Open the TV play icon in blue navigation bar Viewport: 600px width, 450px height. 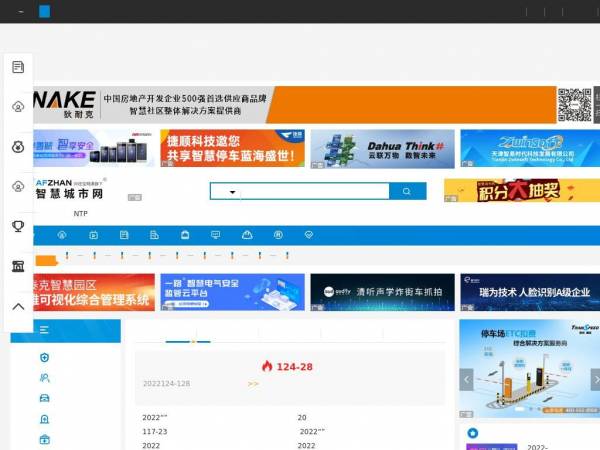coord(93,235)
